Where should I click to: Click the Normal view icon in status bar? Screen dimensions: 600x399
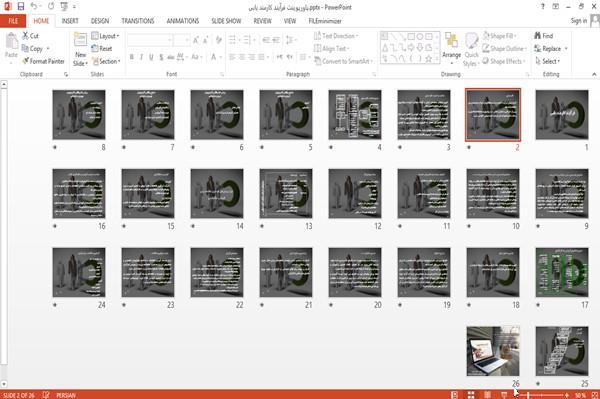[x=454, y=395]
